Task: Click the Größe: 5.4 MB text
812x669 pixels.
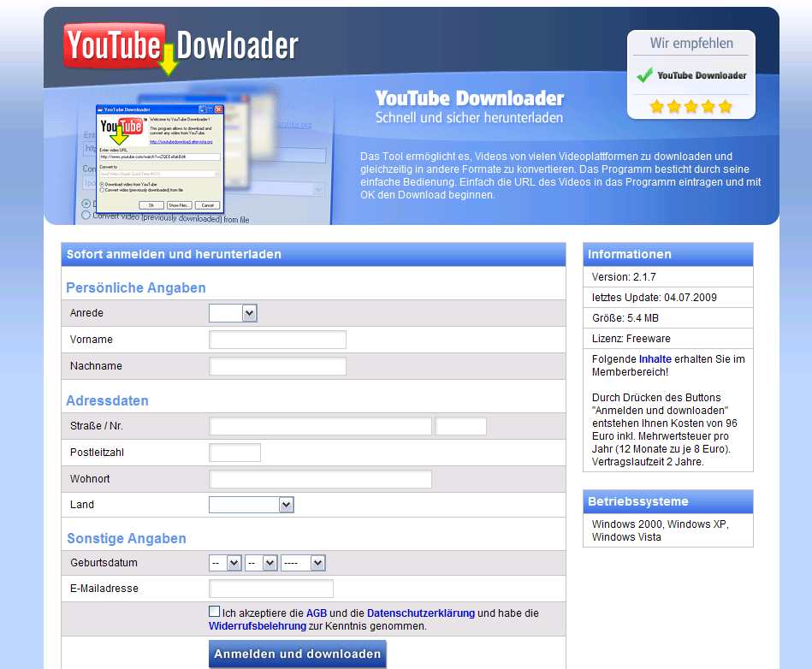Action: (625, 318)
